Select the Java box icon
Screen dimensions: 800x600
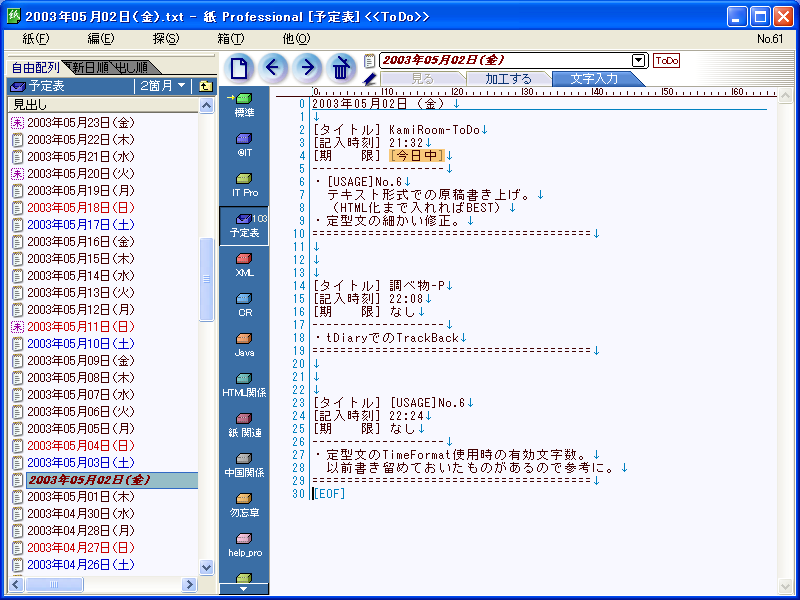point(244,344)
